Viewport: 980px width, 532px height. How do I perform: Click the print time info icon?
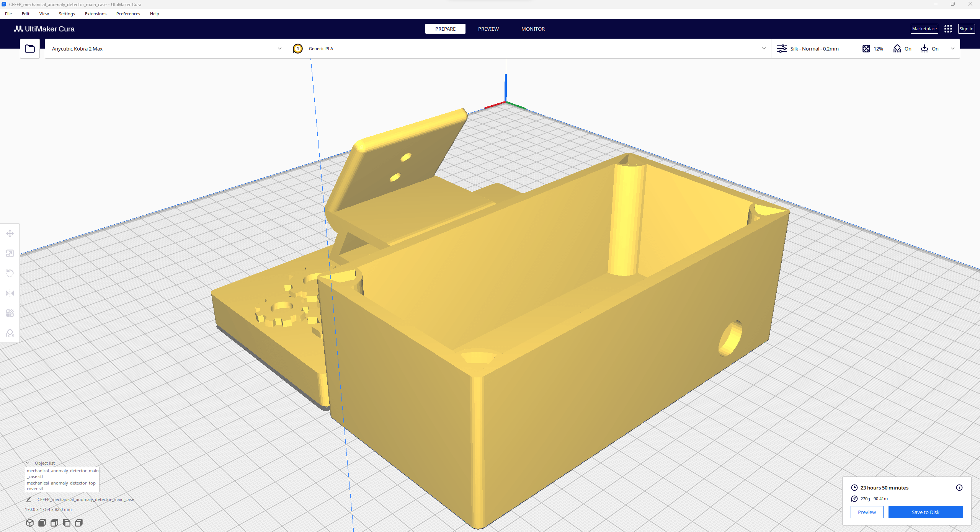pos(959,488)
